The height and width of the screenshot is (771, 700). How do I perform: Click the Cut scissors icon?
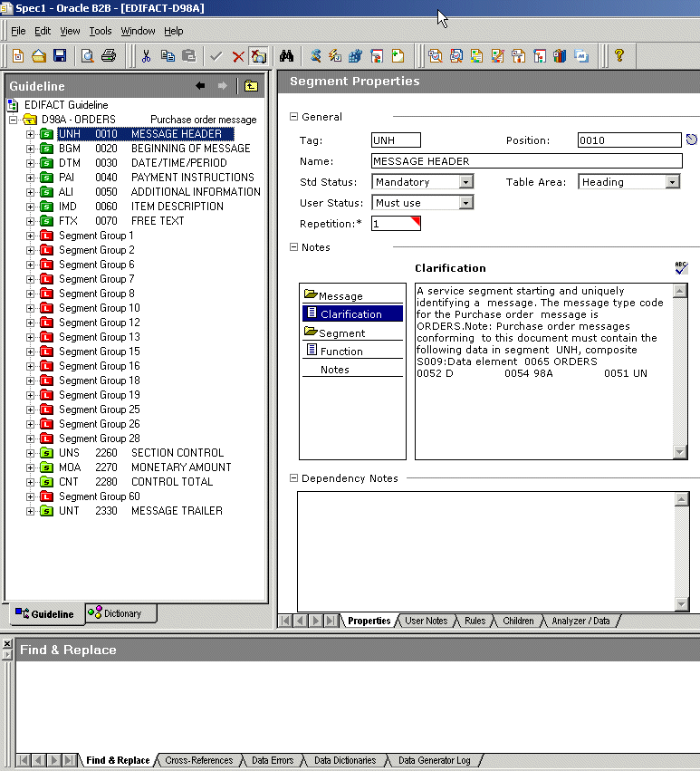tap(146, 56)
